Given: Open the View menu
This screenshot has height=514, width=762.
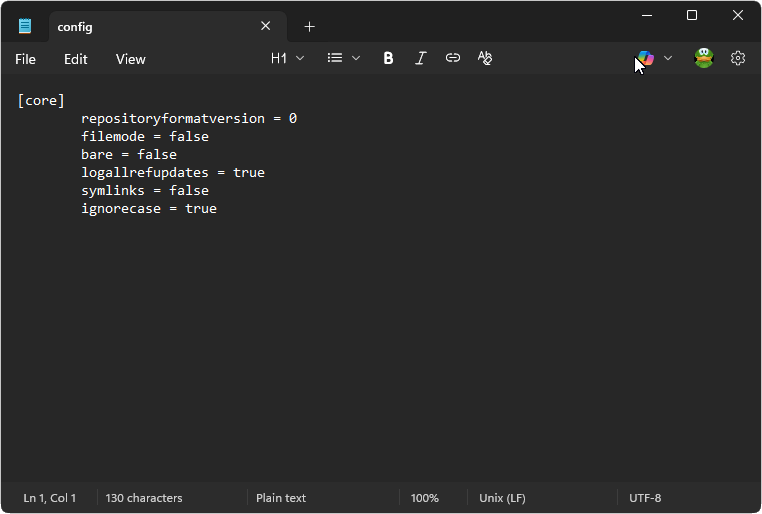Looking at the screenshot, I should click(x=131, y=59).
